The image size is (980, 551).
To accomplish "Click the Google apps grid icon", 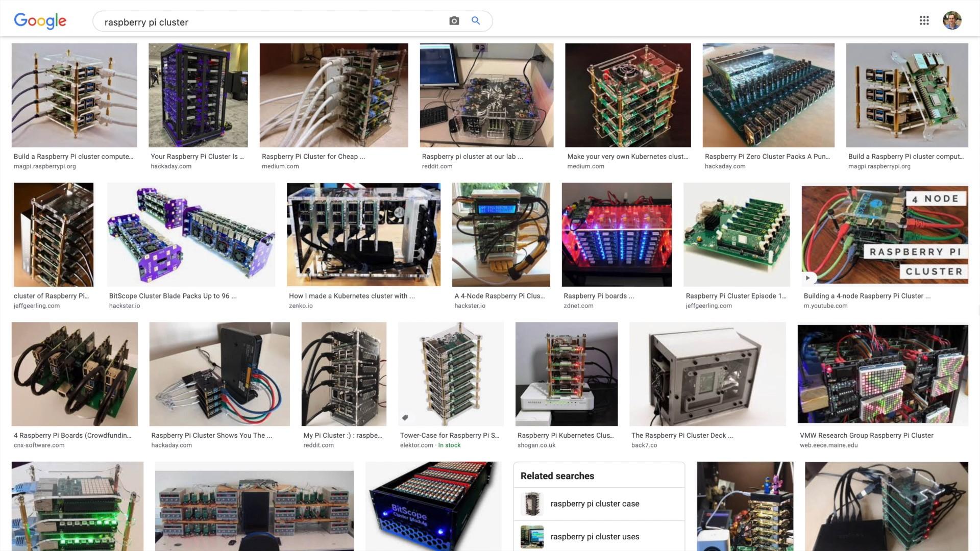I will 925,20.
